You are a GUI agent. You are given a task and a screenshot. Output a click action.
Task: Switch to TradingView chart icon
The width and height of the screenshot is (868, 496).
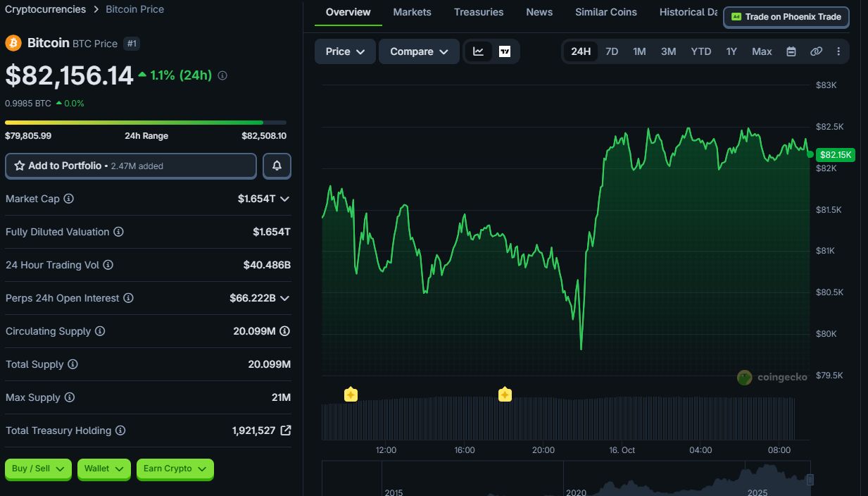coord(505,51)
